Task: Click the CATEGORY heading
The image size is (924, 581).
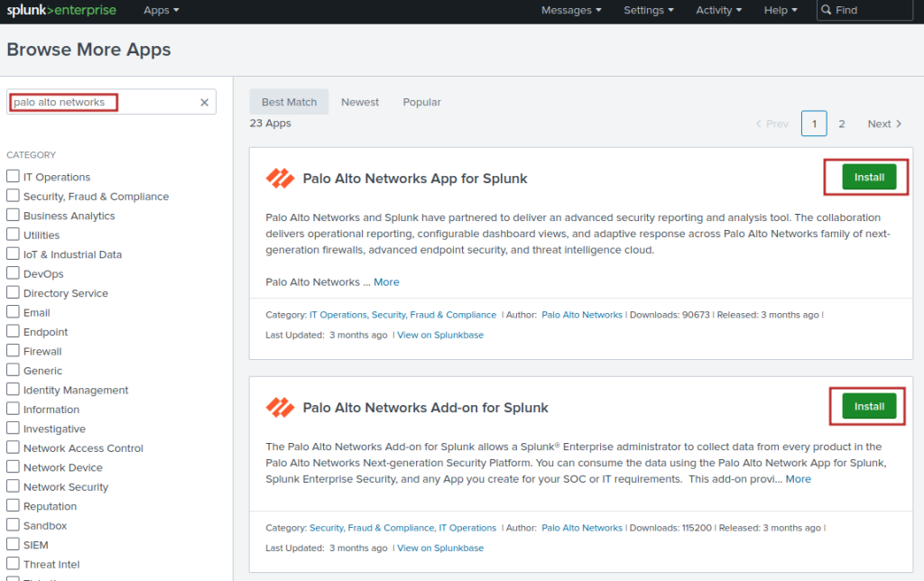Action: pos(32,155)
